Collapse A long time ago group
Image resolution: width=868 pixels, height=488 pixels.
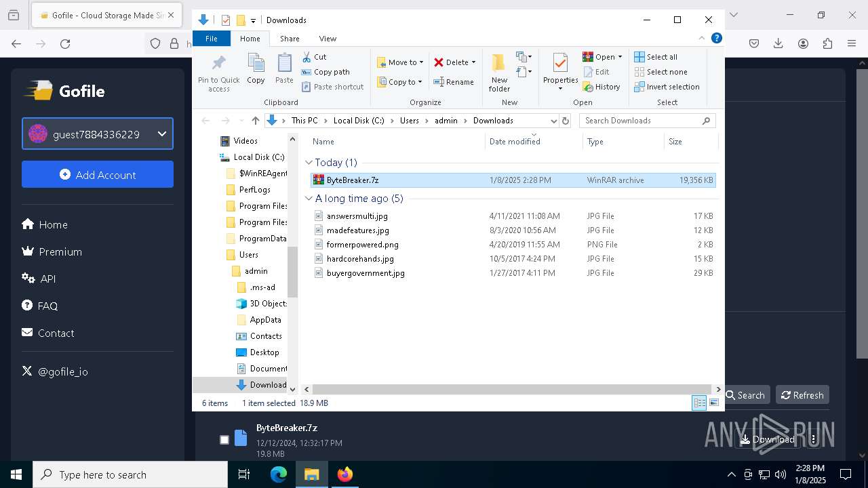(x=309, y=199)
